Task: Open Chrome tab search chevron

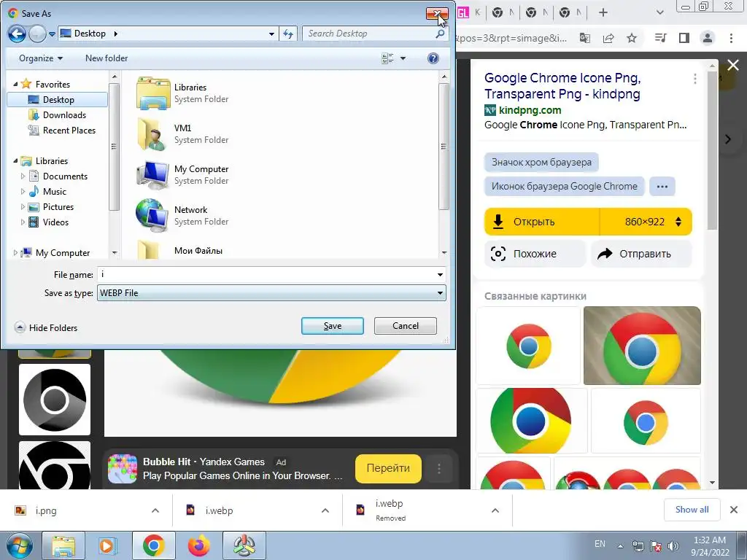Action: 659,13
